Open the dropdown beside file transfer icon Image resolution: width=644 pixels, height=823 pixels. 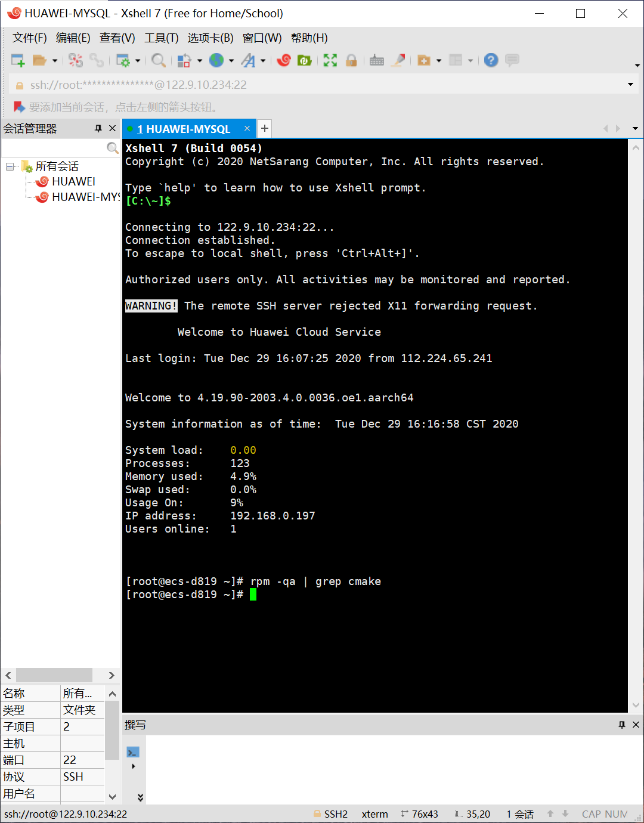(200, 60)
